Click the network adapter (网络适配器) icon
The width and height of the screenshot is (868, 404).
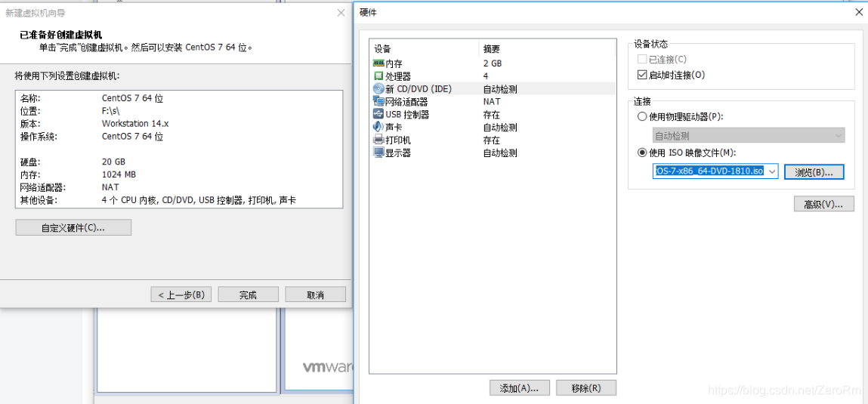(x=378, y=101)
